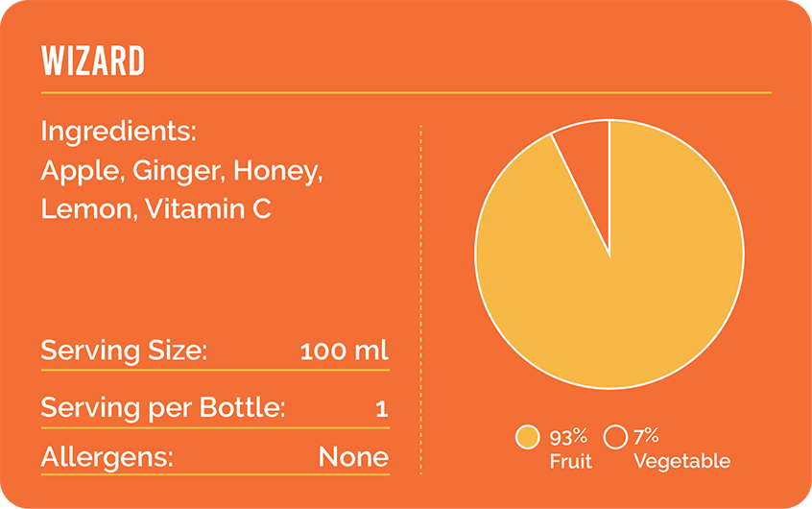Click the Serving Size label
Image resolution: width=812 pixels, height=509 pixels.
124,351
